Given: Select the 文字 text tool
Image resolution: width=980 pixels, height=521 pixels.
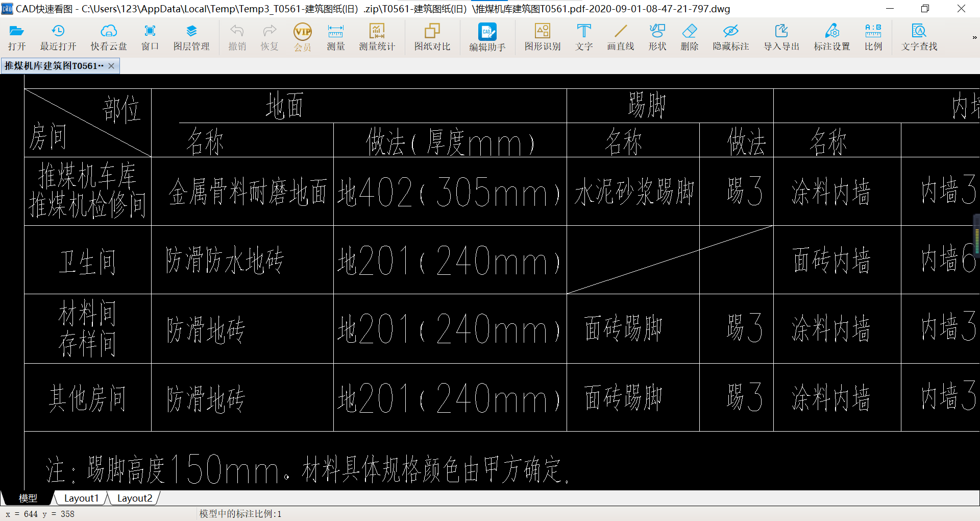Looking at the screenshot, I should [x=584, y=38].
